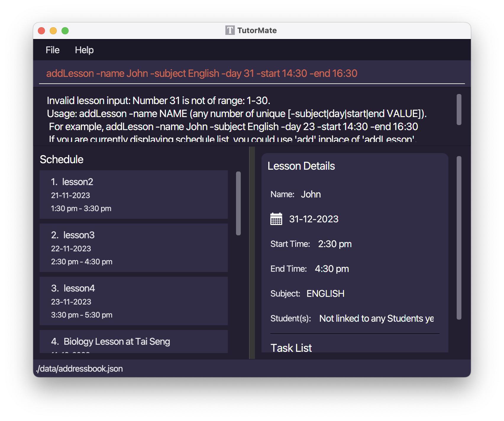
Task: Click the addLesson command input field
Action: pos(252,74)
